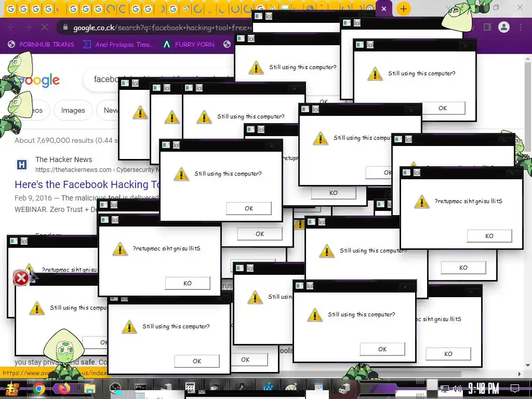532x399 pixels.
Task: Open a new tab with the plus button
Action: [403, 9]
